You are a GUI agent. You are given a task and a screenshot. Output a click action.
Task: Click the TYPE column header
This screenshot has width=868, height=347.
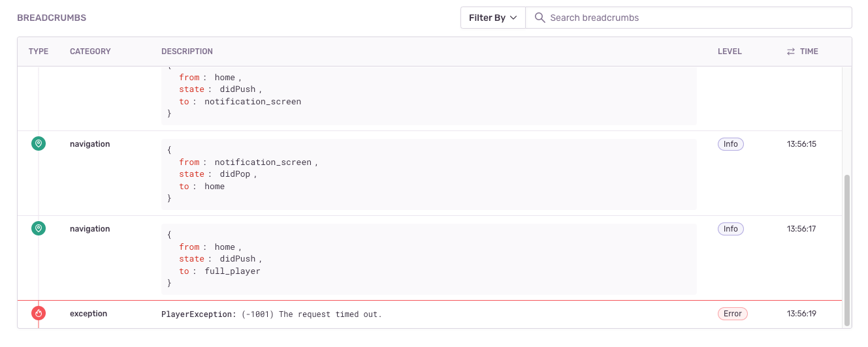pos(39,52)
